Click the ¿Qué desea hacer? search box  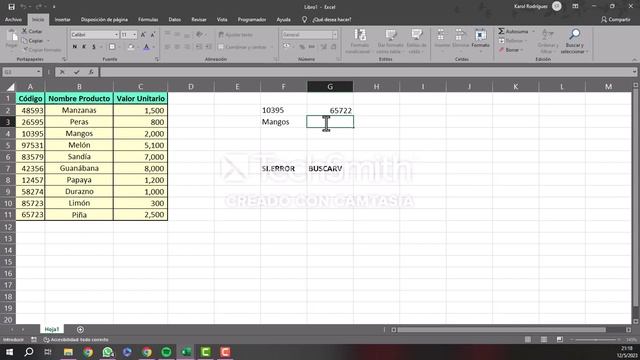[331, 19]
